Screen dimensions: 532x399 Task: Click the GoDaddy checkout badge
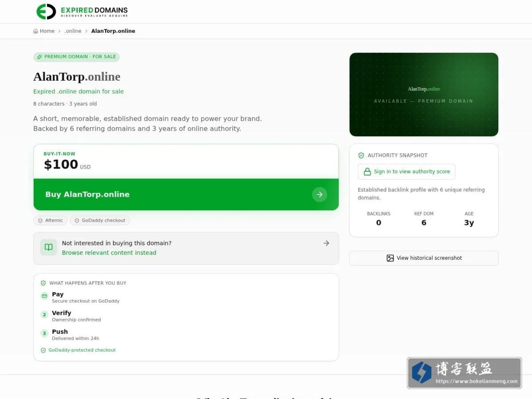(100, 220)
